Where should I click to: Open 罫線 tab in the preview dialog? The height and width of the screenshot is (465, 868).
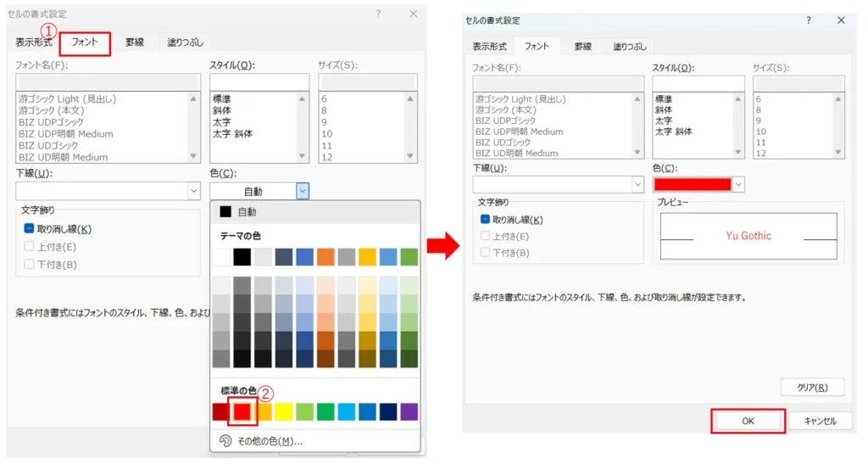tap(583, 47)
